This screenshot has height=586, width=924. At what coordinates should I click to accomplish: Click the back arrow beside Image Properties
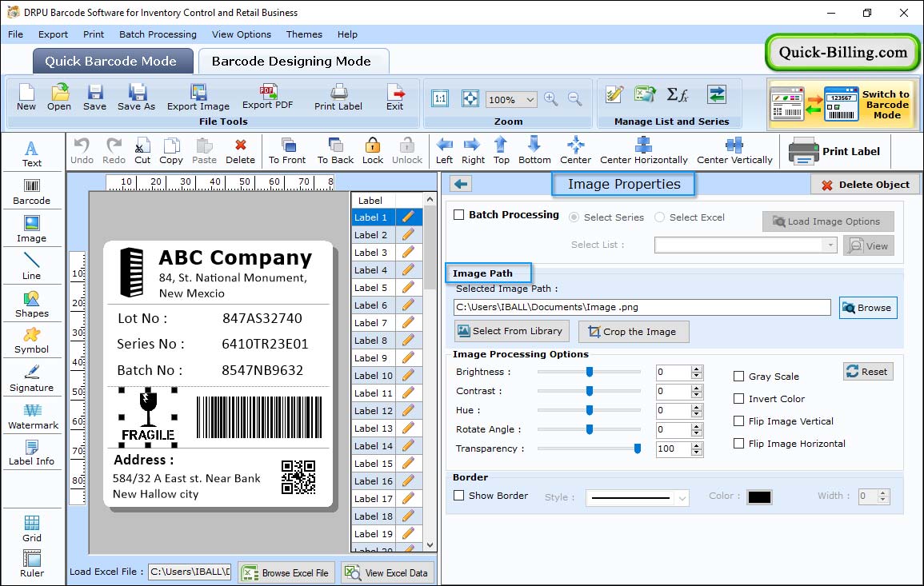[461, 184]
